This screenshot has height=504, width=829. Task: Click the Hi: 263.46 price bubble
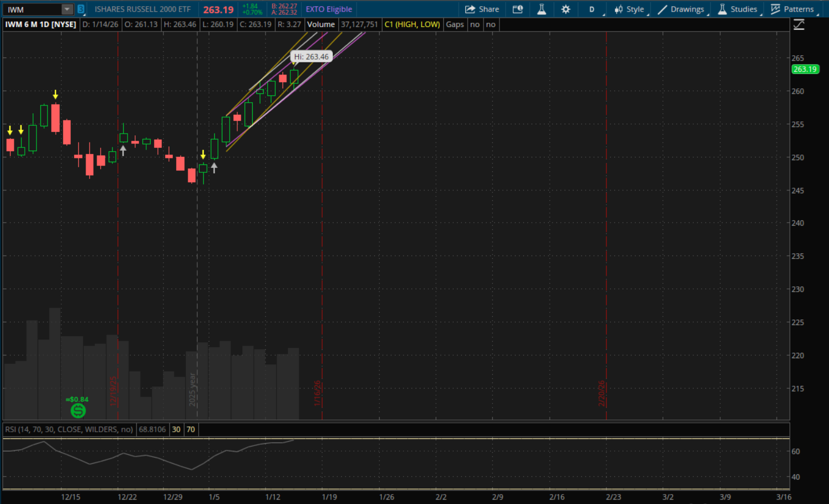[x=311, y=57]
